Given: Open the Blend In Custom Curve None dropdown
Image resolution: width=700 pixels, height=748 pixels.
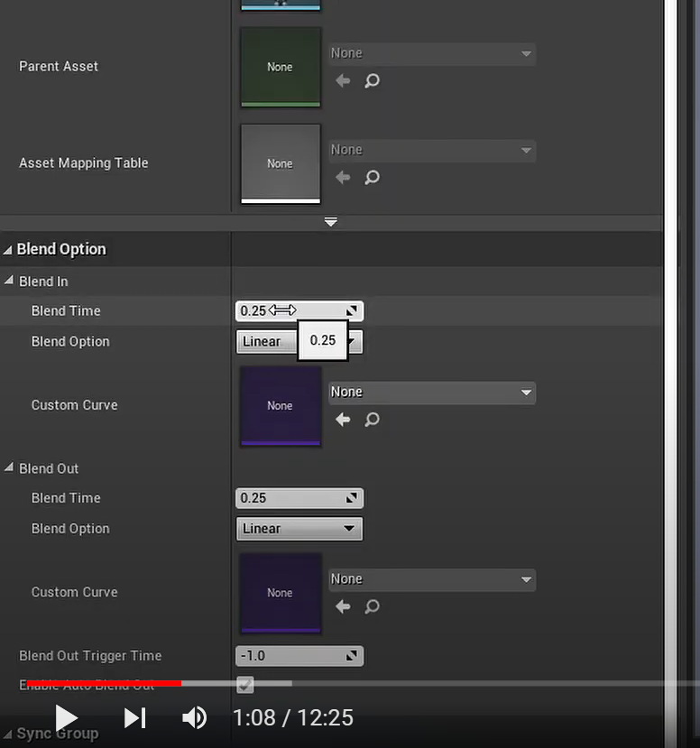Looking at the screenshot, I should pos(432,392).
